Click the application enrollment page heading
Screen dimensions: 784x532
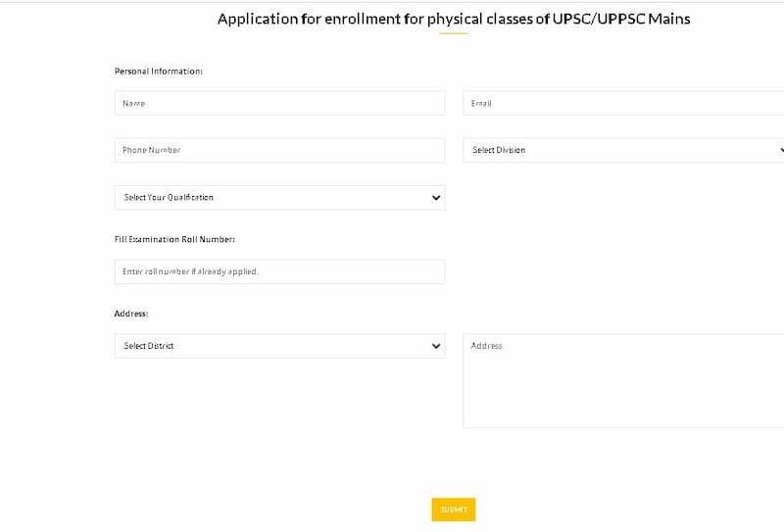(454, 19)
